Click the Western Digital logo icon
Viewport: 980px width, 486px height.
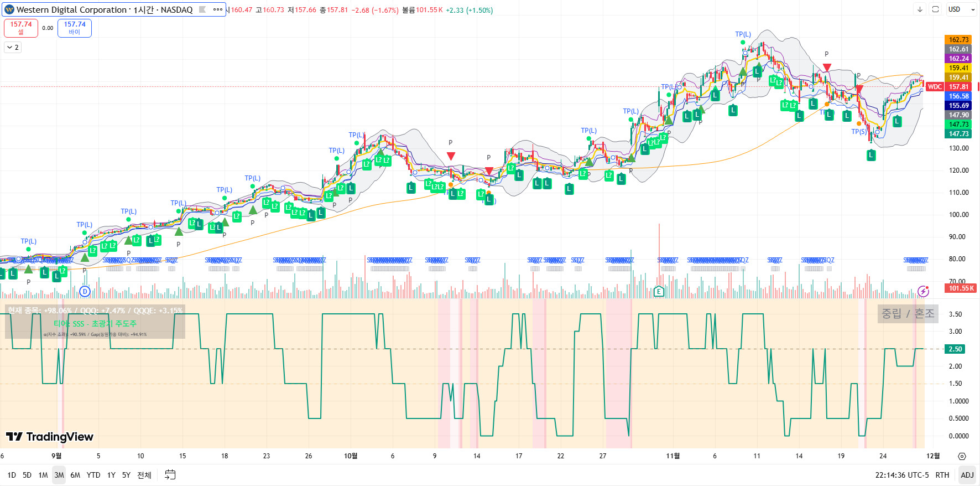9,9
